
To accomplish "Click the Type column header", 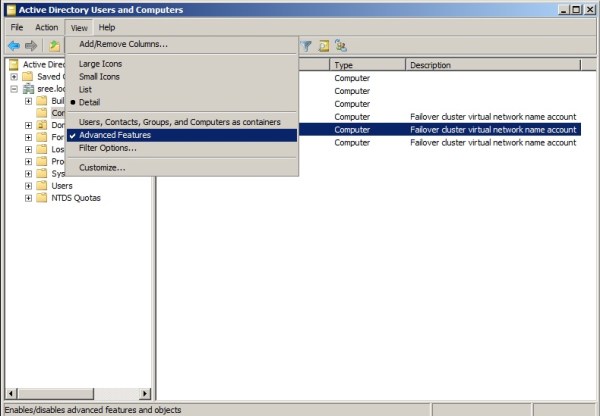I will (366, 65).
